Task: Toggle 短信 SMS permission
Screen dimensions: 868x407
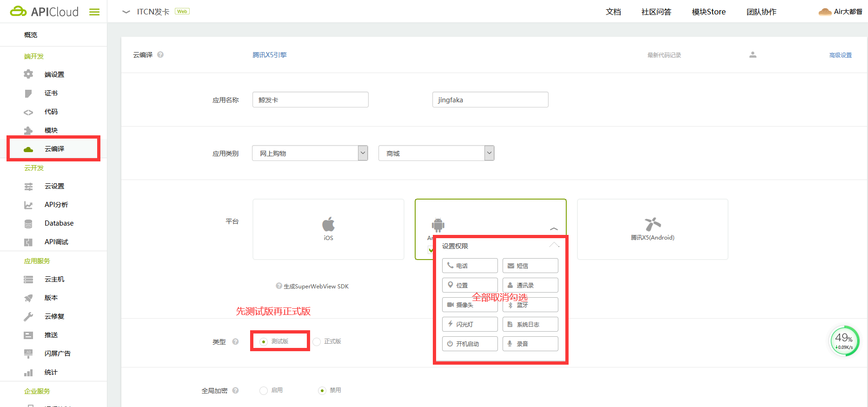Action: click(x=530, y=266)
